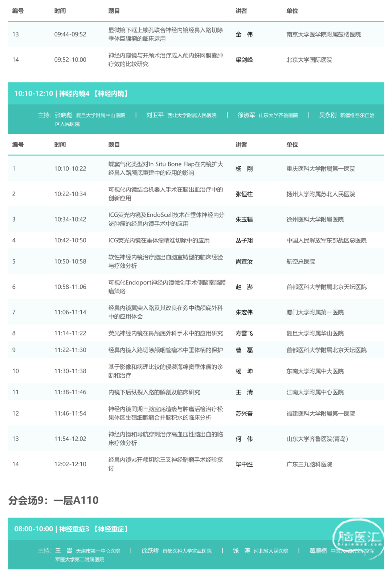The width and height of the screenshot is (392, 572).
Task: Click time cell 11:22-11:30
Action: (x=70, y=350)
